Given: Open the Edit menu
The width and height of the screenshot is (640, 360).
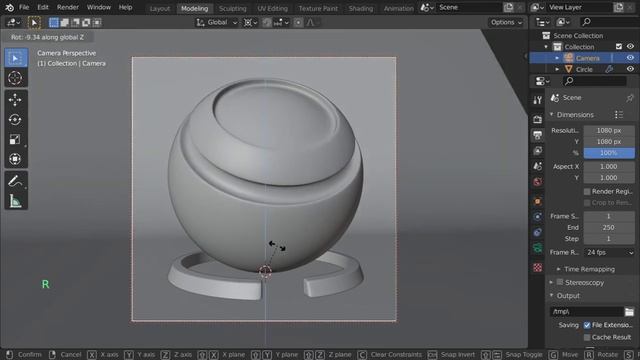Looking at the screenshot, I should pos(43,7).
